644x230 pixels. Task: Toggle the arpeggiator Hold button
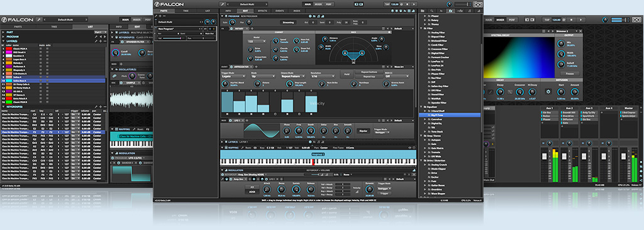click(x=346, y=74)
